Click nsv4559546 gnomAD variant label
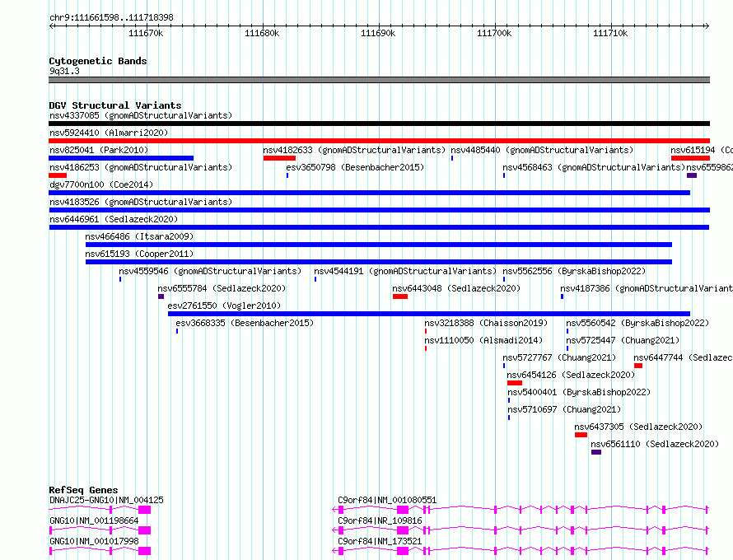 coord(210,271)
